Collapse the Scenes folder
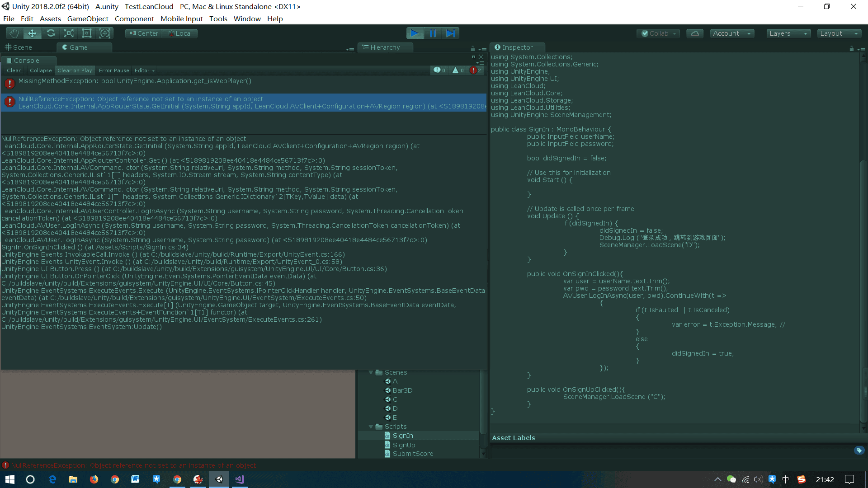Image resolution: width=868 pixels, height=488 pixels. tap(371, 373)
